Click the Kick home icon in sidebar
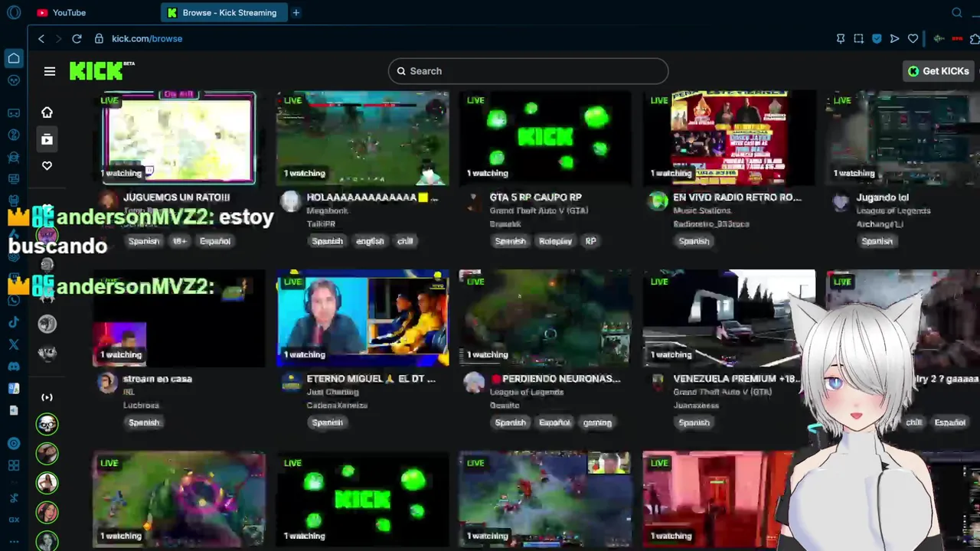The width and height of the screenshot is (980, 551). pyautogui.click(x=47, y=112)
